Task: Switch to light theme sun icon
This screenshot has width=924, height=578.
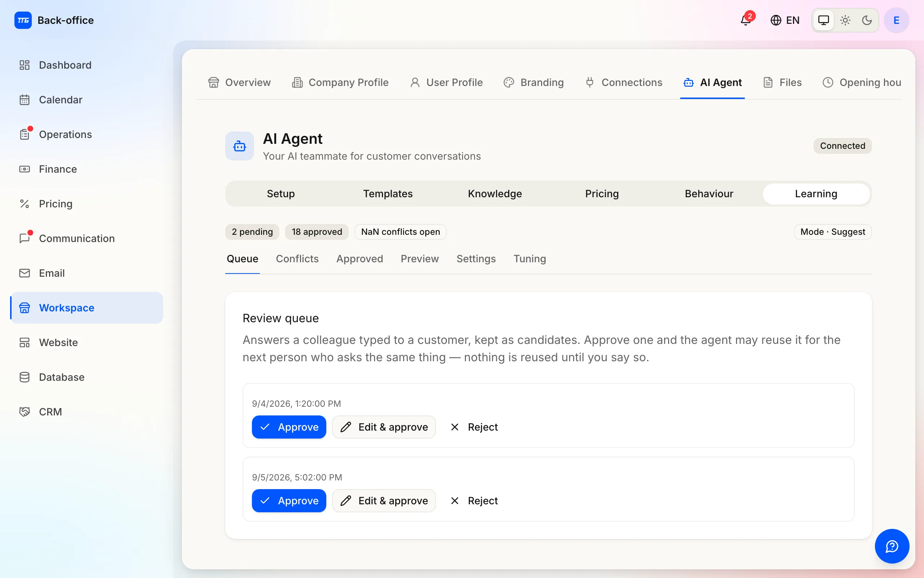Action: pyautogui.click(x=845, y=20)
